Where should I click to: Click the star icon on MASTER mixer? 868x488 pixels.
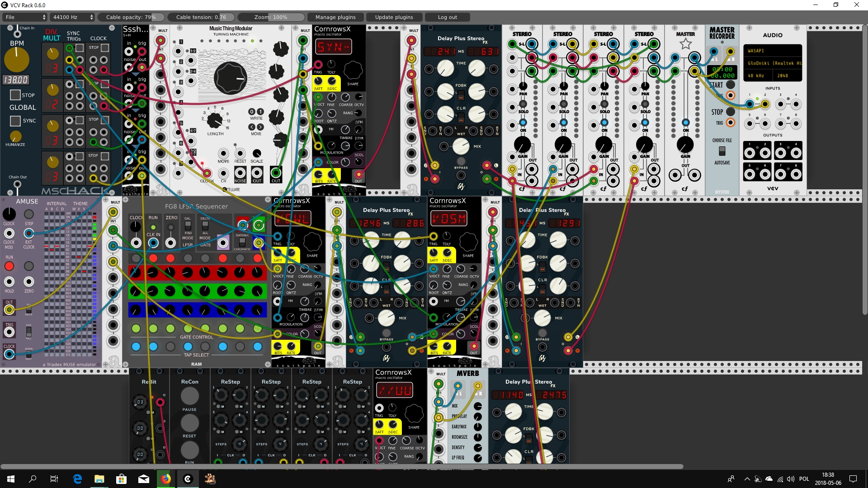[x=685, y=44]
